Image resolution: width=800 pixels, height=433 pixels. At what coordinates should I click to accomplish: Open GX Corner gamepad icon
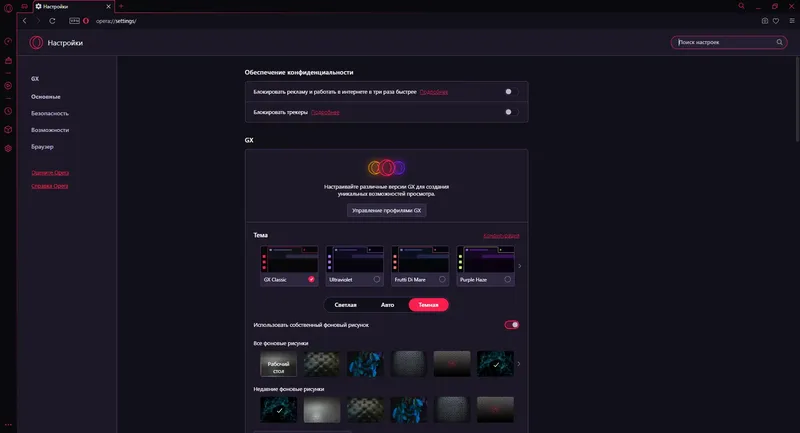tap(24, 7)
